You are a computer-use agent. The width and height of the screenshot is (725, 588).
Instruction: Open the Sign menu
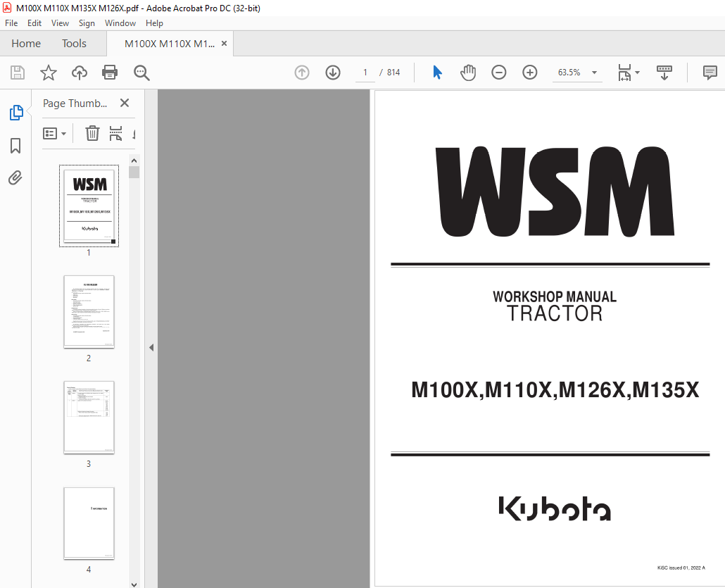coord(87,23)
